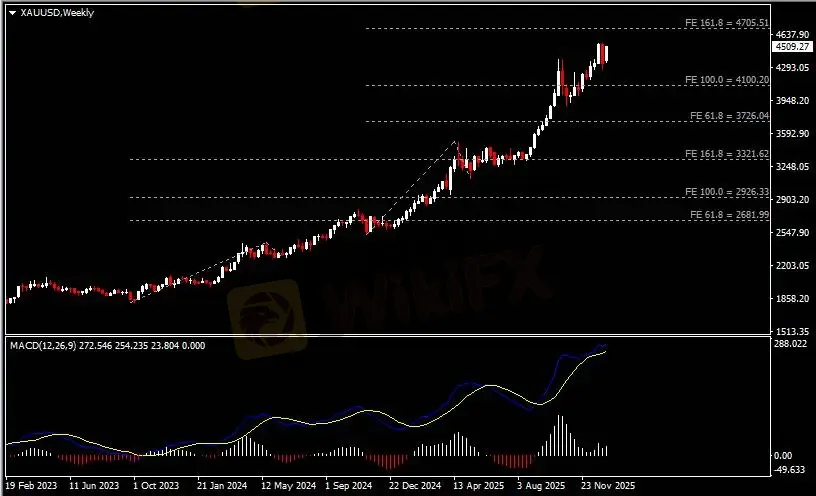Click the triangle arrow beside XAUUSD,Weekly

[x=12, y=13]
